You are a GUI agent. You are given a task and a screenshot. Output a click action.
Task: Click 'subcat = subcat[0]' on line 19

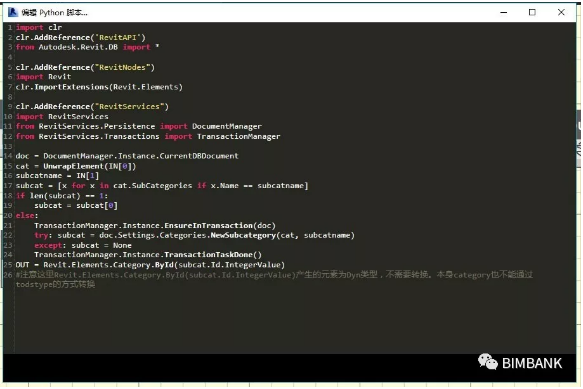tap(76, 206)
